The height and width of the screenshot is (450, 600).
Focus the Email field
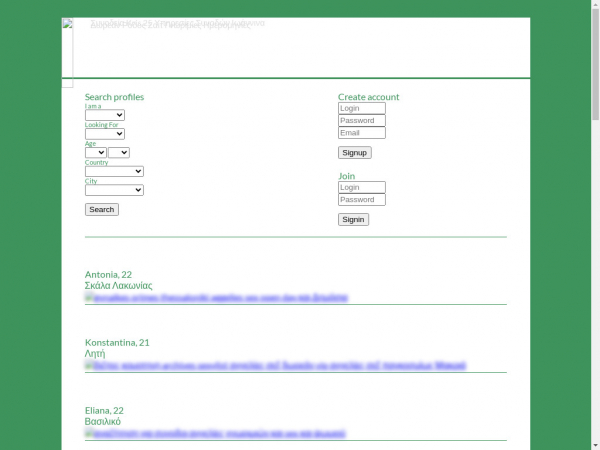(362, 133)
